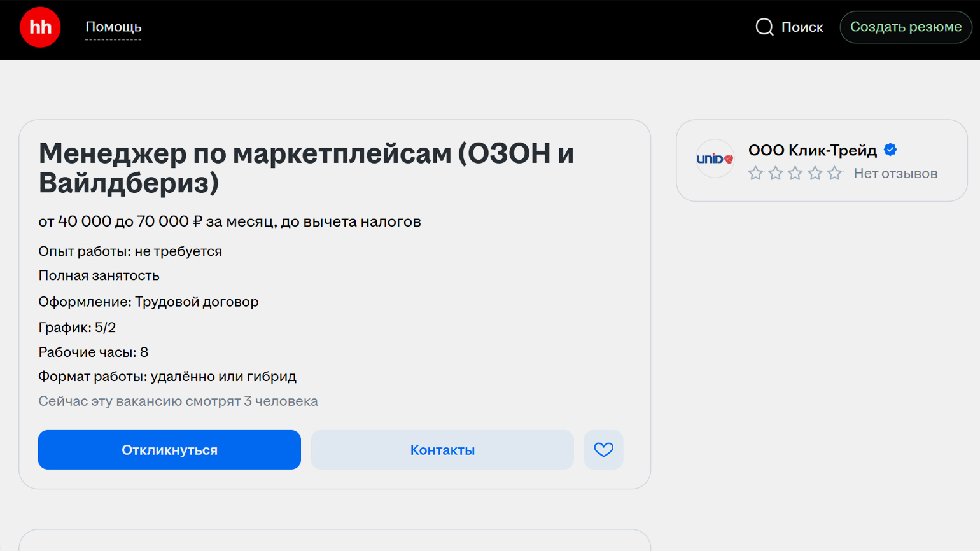The image size is (980, 551).
Task: Click the magnifying glass search icon
Action: pos(764,27)
